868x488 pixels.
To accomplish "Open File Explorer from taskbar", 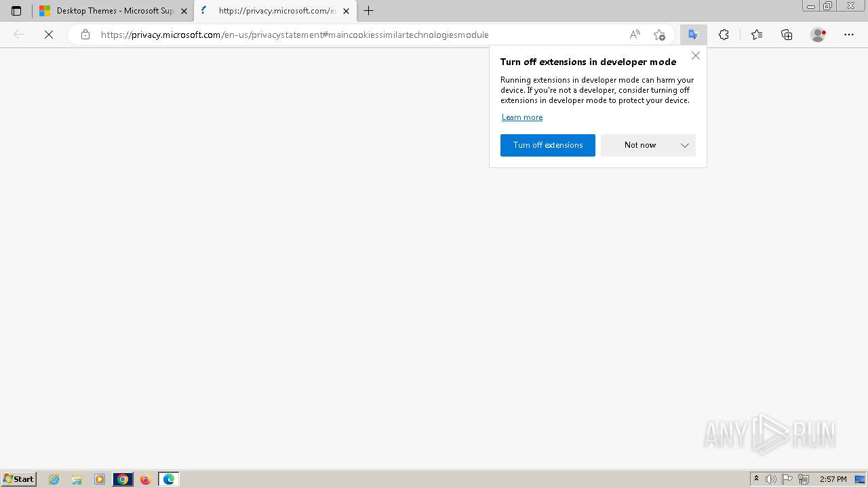I will (x=77, y=479).
